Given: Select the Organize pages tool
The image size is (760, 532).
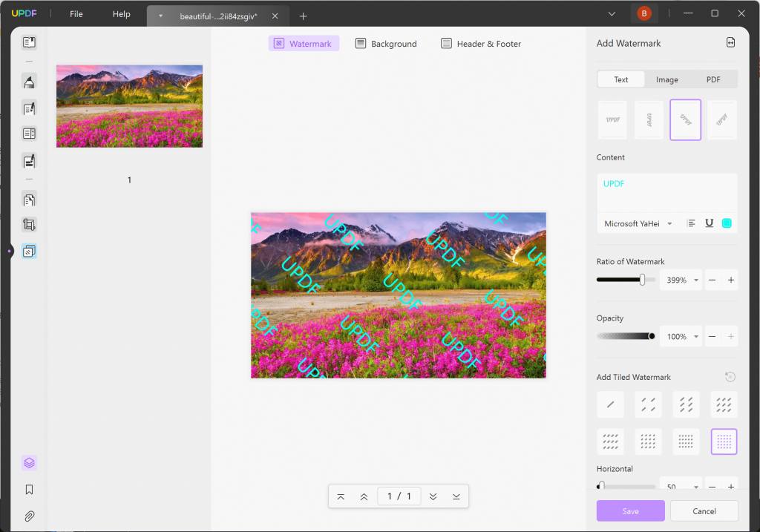Looking at the screenshot, I should tap(29, 200).
